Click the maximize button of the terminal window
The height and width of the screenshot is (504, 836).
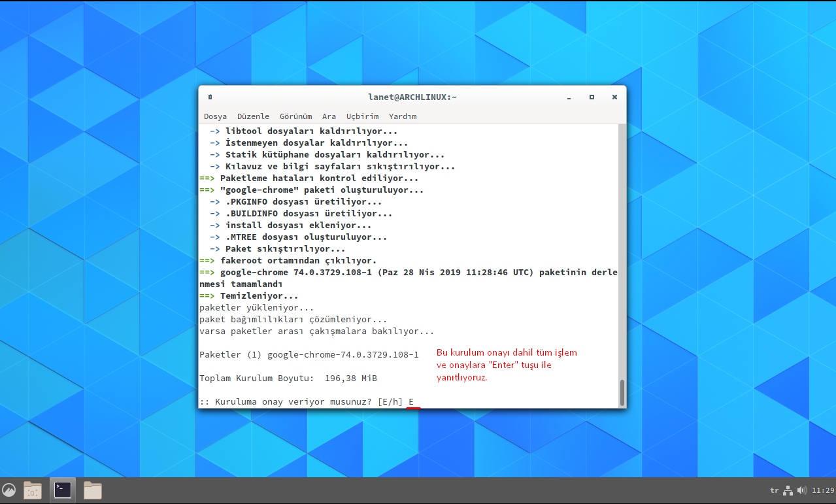[591, 97]
